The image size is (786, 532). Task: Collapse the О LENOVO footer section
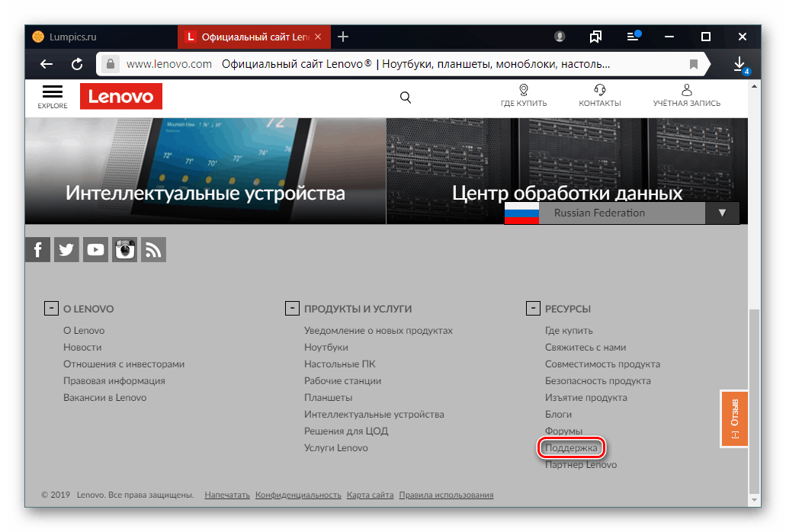point(51,308)
